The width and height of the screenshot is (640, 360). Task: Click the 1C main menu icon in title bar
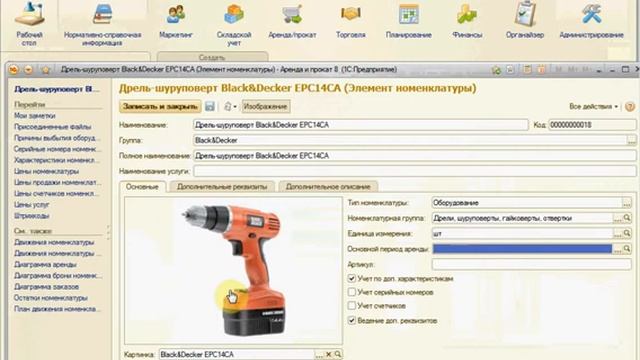[x=13, y=70]
